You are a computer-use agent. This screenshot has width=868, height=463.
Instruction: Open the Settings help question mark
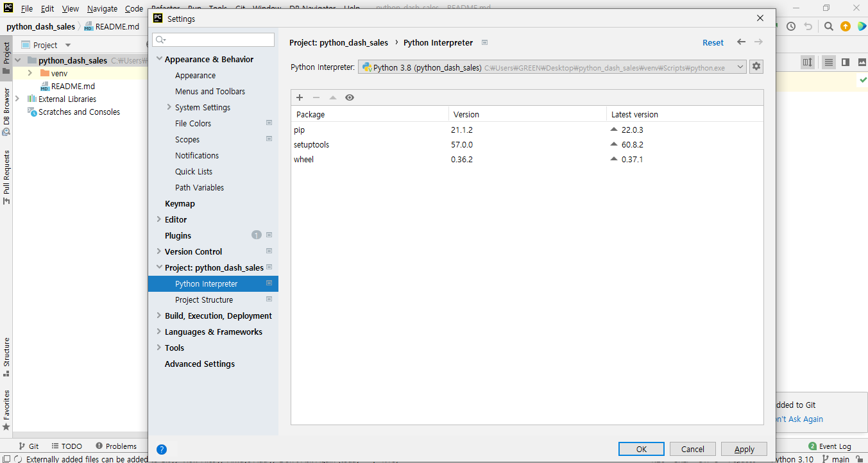tap(162, 450)
